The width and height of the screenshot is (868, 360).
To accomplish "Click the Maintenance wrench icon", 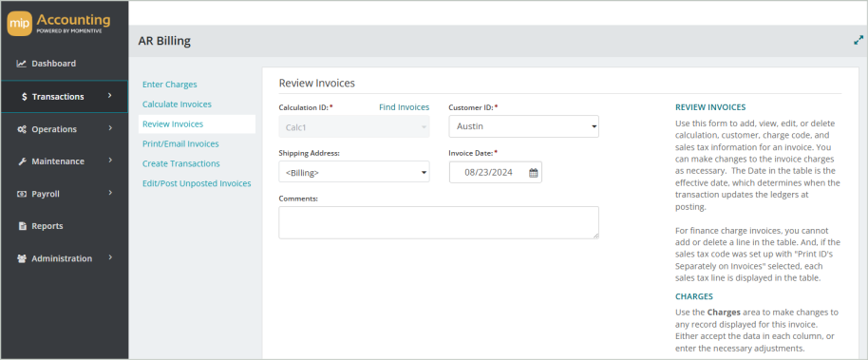I will click(x=22, y=161).
